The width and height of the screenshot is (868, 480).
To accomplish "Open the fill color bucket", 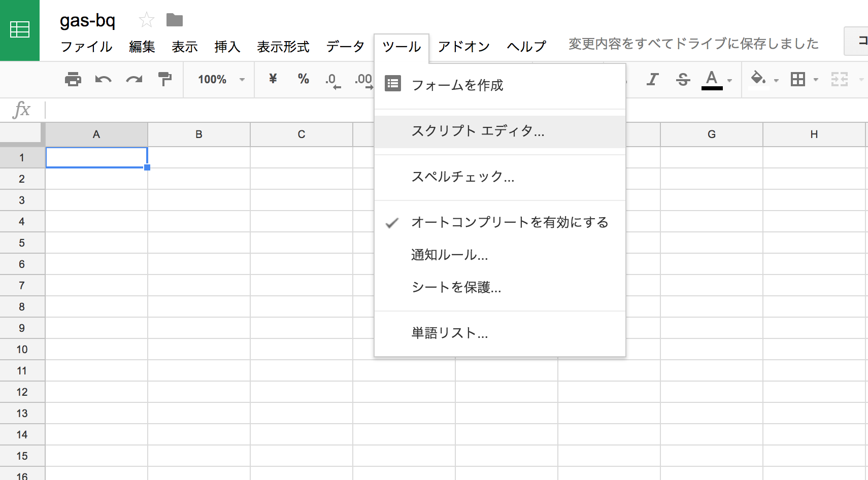I will click(758, 79).
